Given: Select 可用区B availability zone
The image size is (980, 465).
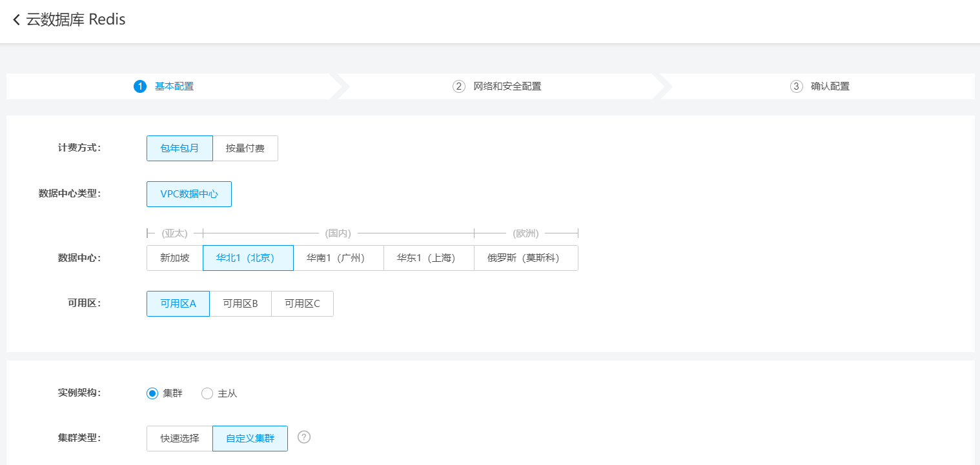Looking at the screenshot, I should pos(240,304).
